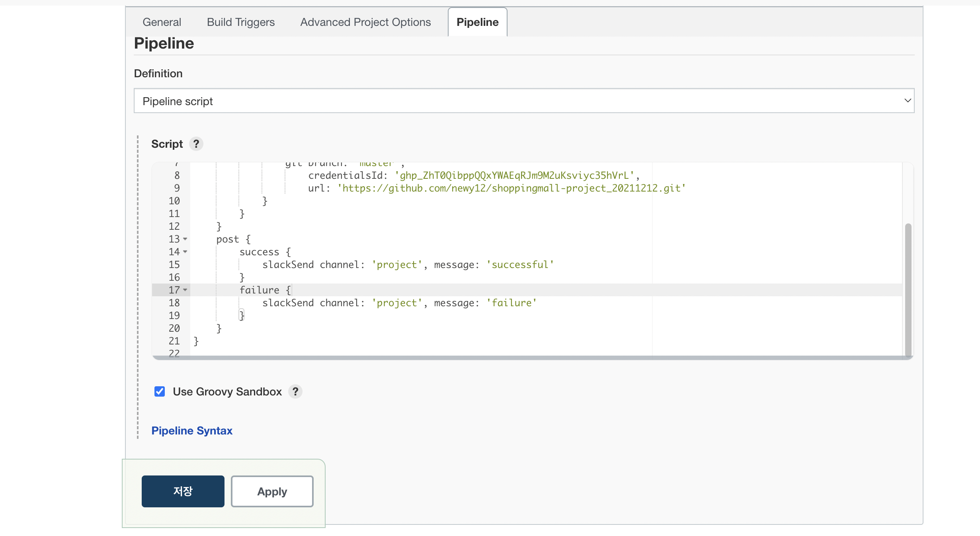
Task: Place cursor on the 'post {' line
Action: coord(233,239)
